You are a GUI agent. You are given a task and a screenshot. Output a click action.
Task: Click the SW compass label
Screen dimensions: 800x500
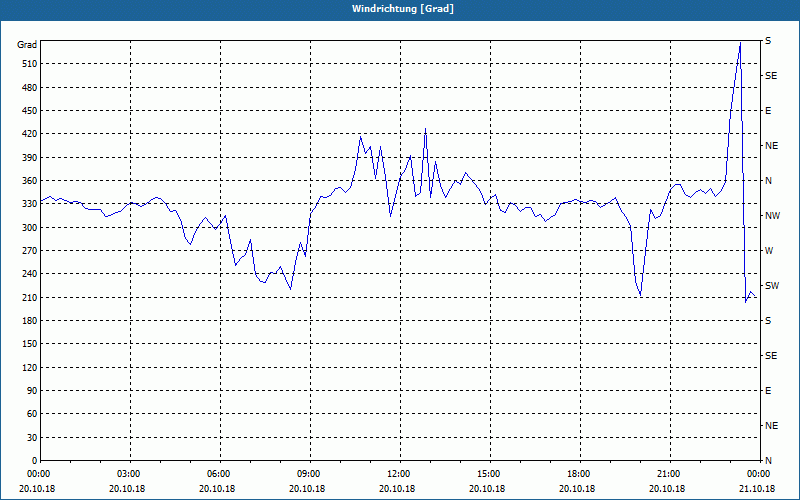click(772, 286)
